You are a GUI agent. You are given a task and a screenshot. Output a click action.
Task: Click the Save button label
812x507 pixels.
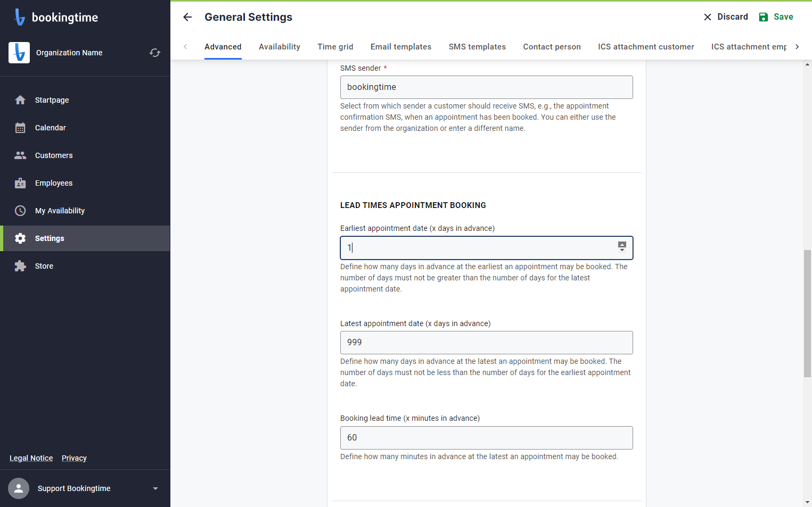pos(783,17)
